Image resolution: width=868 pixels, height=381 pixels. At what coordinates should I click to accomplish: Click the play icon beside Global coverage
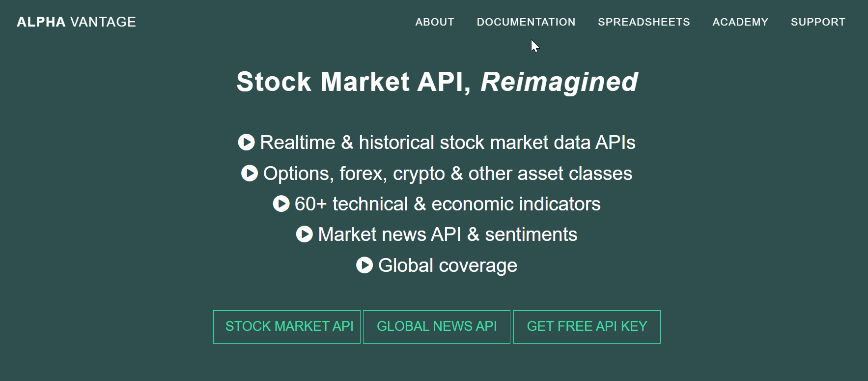364,265
